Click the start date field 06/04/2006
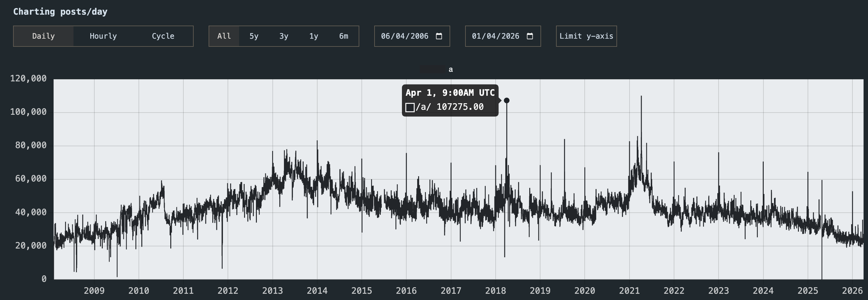This screenshot has width=868, height=300. 412,36
